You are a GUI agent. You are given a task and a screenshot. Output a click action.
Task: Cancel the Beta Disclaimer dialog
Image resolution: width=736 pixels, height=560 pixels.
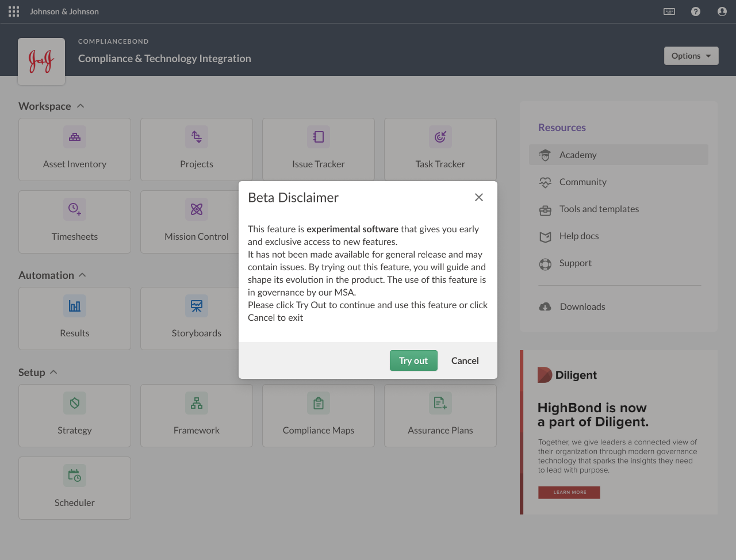(x=465, y=360)
